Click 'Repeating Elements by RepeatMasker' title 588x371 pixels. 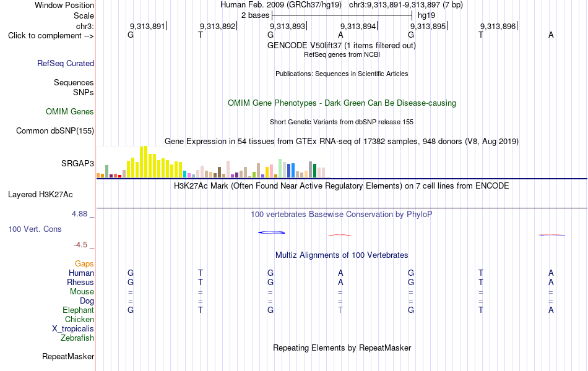click(x=342, y=348)
